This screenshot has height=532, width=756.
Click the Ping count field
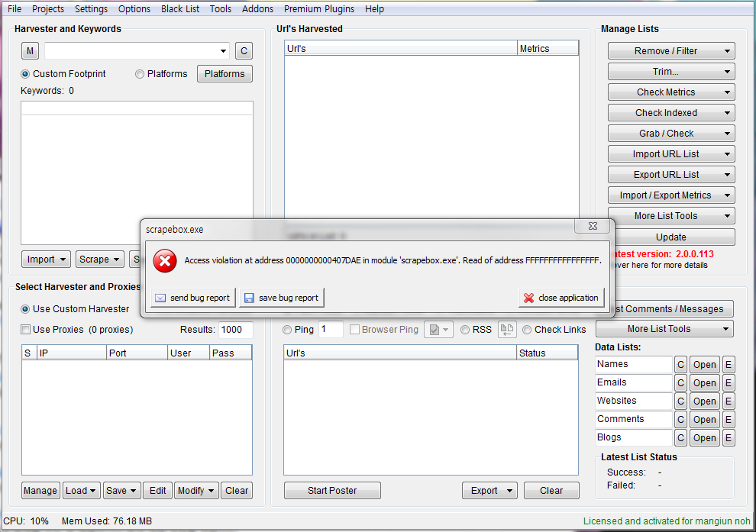click(331, 330)
